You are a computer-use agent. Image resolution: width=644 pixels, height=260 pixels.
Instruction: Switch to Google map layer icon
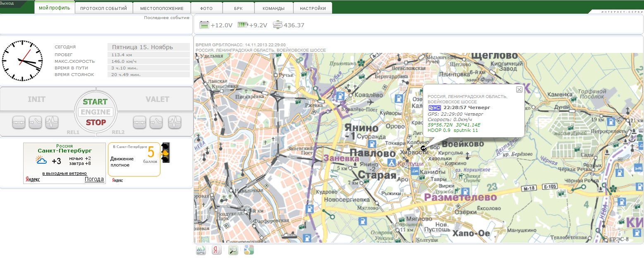pyautogui.click(x=249, y=250)
